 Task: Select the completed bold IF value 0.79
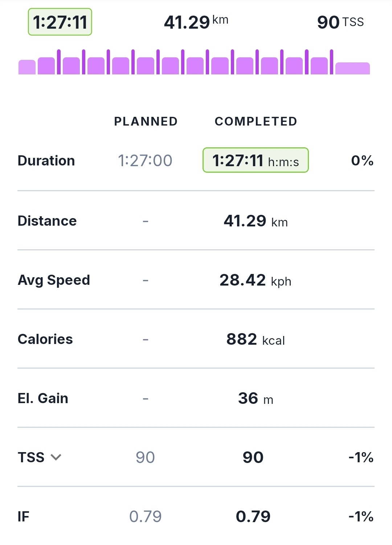tap(253, 516)
